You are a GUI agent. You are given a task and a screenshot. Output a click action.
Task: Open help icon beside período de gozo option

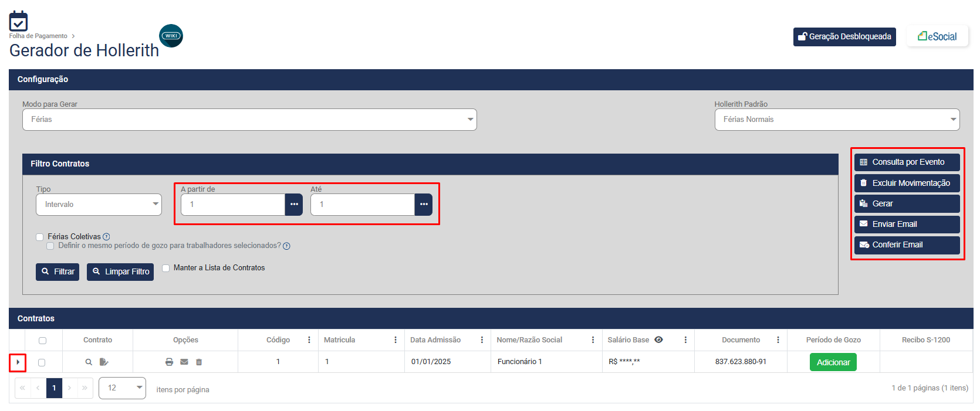[x=286, y=246]
